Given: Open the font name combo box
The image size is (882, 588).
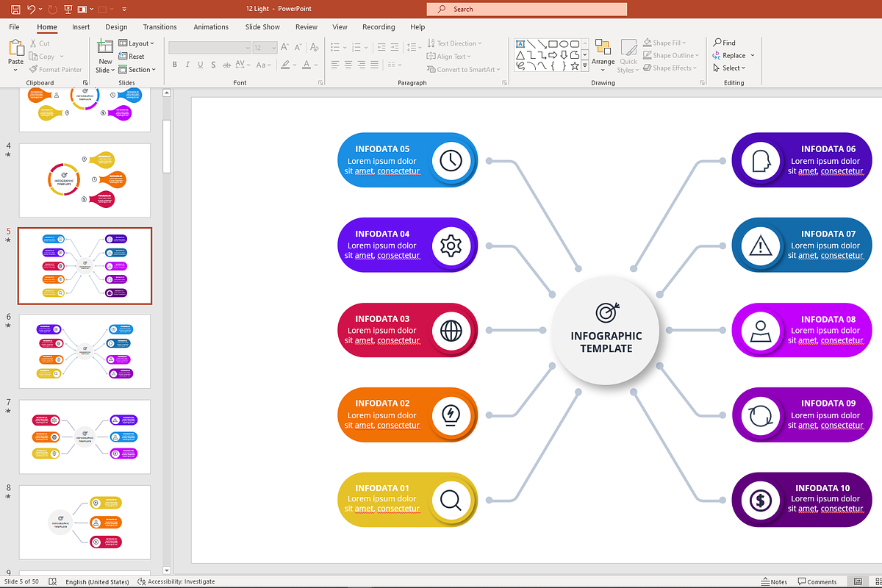Looking at the screenshot, I should [209, 47].
